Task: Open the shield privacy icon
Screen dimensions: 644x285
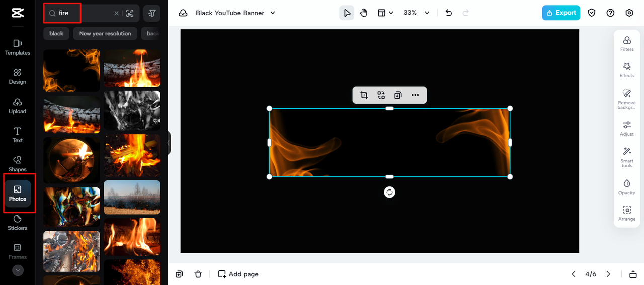Action: click(x=592, y=13)
